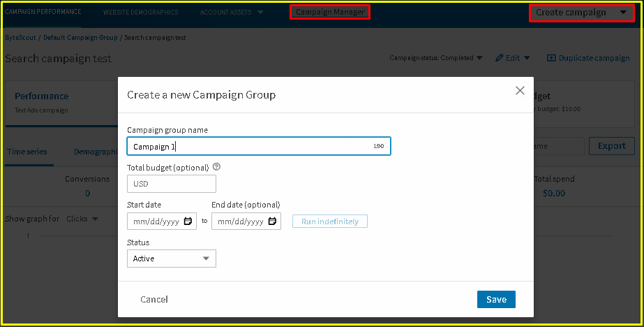Open the Campaign status: Completed dropdown

[x=436, y=58]
